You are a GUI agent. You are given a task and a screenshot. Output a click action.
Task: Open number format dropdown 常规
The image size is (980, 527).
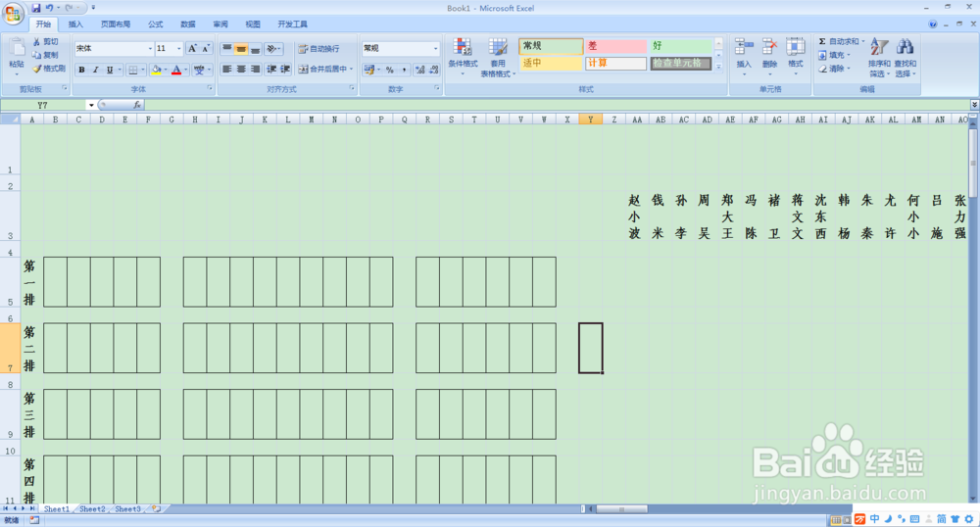[436, 48]
